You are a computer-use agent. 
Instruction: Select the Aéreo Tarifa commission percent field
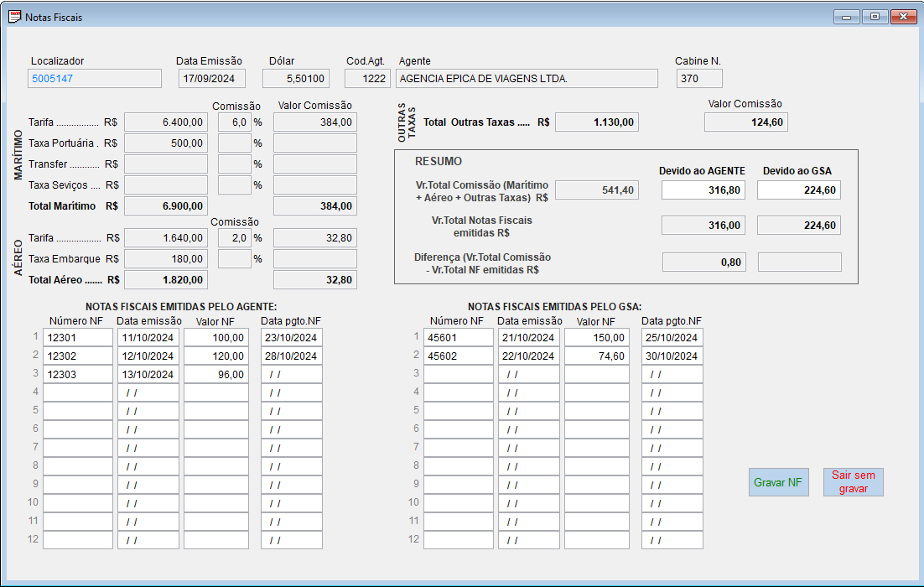click(x=234, y=237)
